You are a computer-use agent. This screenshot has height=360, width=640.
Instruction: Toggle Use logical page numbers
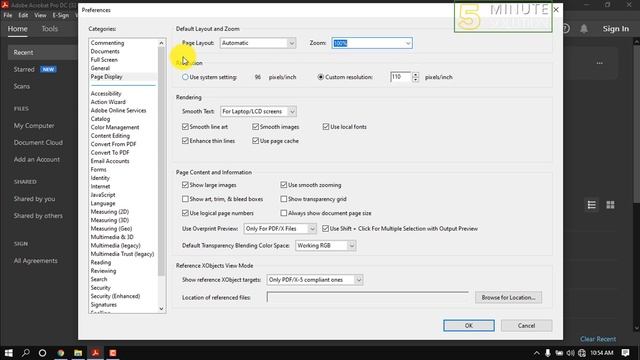click(x=185, y=213)
